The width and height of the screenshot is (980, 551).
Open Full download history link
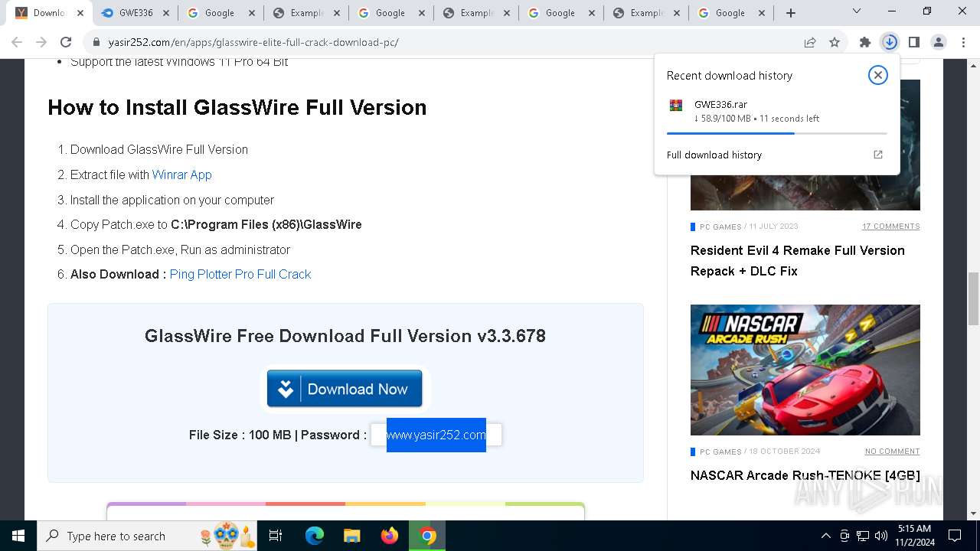tap(714, 155)
